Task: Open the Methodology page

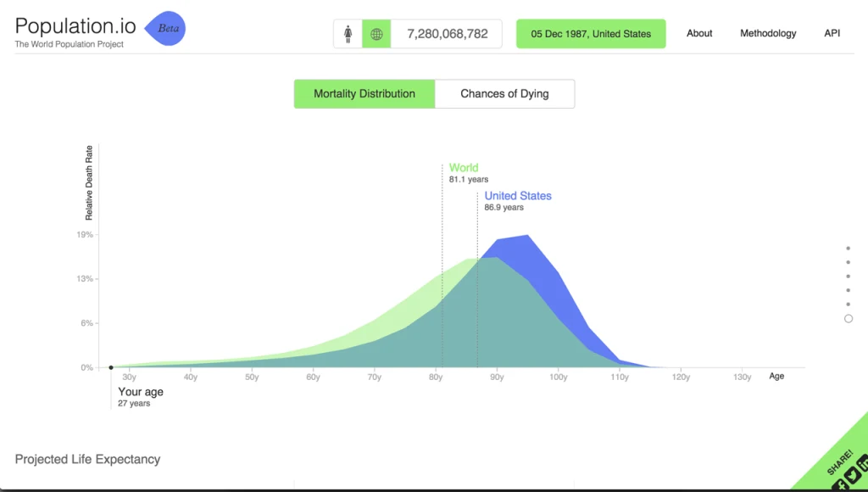Action: click(767, 33)
